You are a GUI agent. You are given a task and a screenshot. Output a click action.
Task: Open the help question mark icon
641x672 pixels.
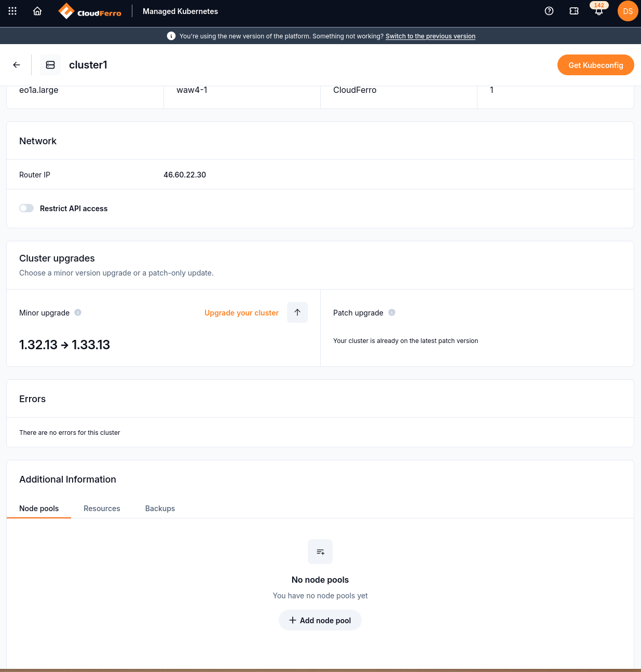pos(549,11)
